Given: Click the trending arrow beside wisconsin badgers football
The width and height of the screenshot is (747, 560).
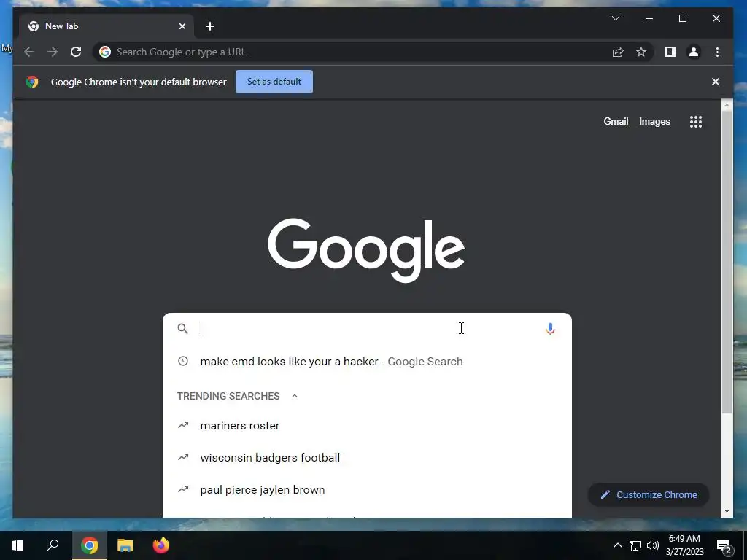Looking at the screenshot, I should 183,457.
